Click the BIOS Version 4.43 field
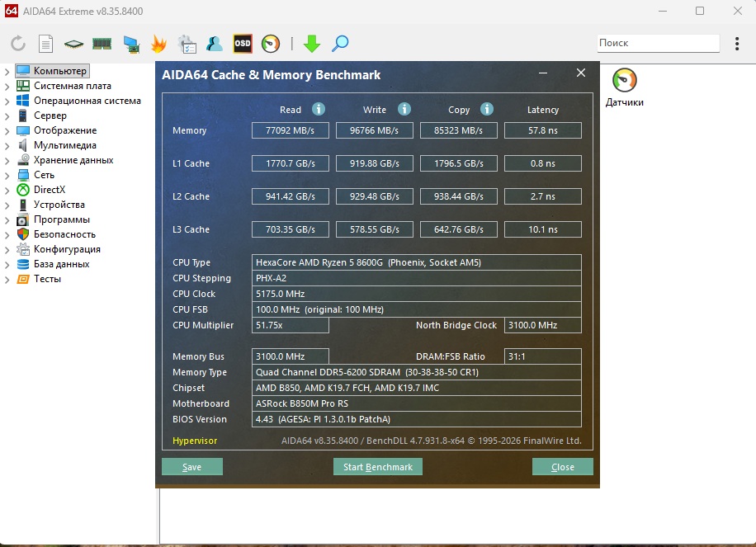This screenshot has width=756, height=547. (x=417, y=419)
